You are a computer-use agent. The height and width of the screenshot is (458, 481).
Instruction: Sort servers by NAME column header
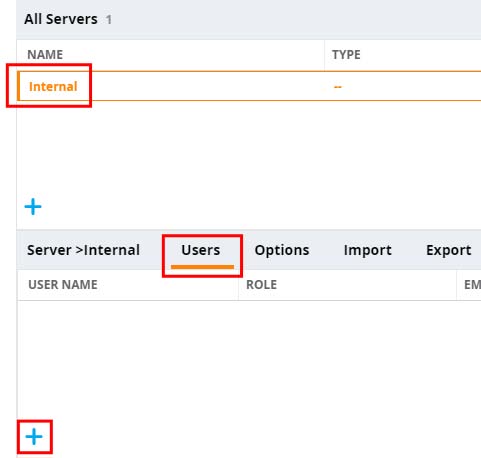pos(45,55)
